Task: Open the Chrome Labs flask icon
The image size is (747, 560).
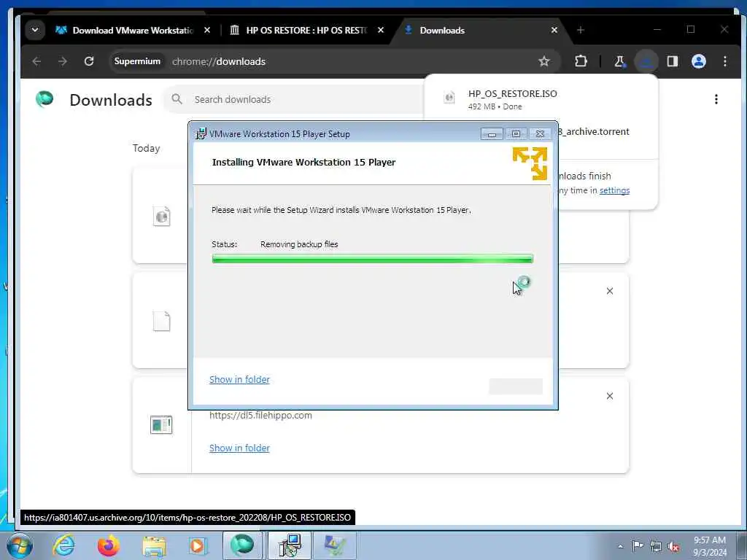Action: 619,61
